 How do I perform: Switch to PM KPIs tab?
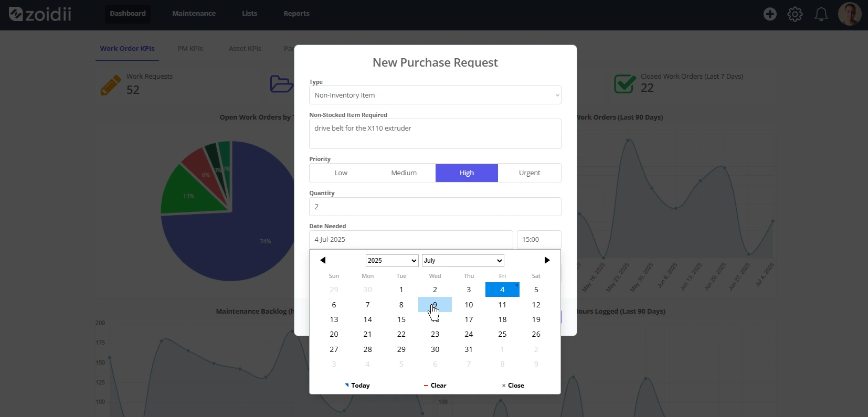pos(190,49)
